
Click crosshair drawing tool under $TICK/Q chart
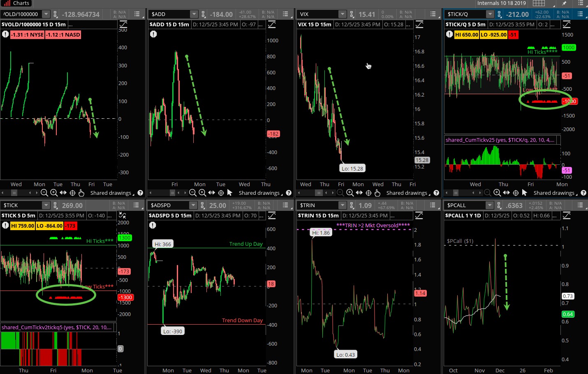[x=516, y=193]
